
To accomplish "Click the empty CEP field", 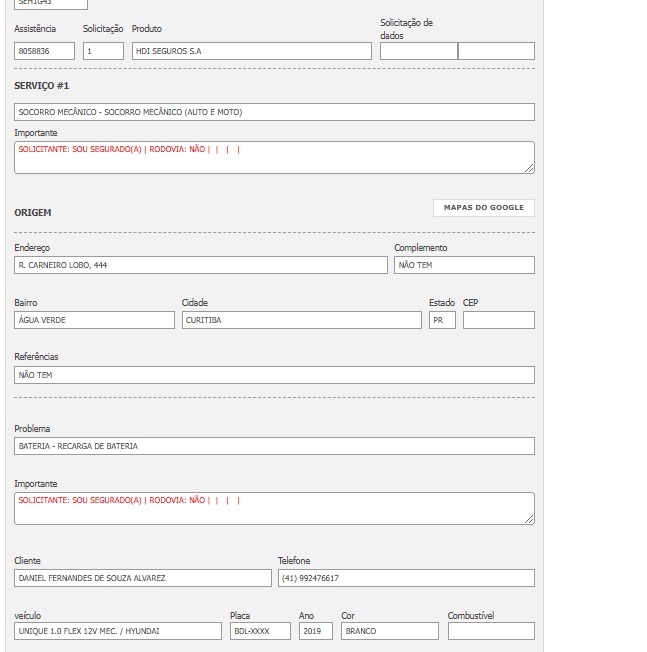I will tap(498, 320).
